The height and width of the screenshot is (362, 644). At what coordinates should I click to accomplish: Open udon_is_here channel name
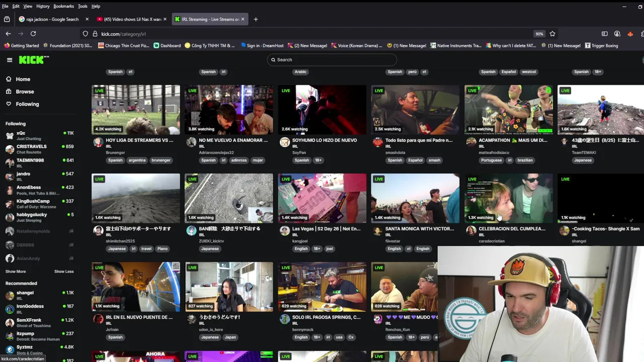(x=211, y=330)
